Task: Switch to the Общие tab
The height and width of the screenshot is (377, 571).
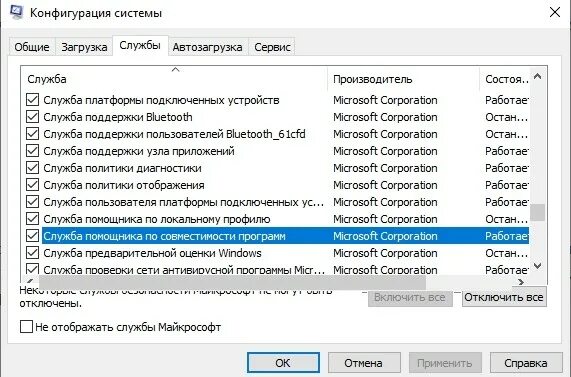Action: (x=32, y=47)
